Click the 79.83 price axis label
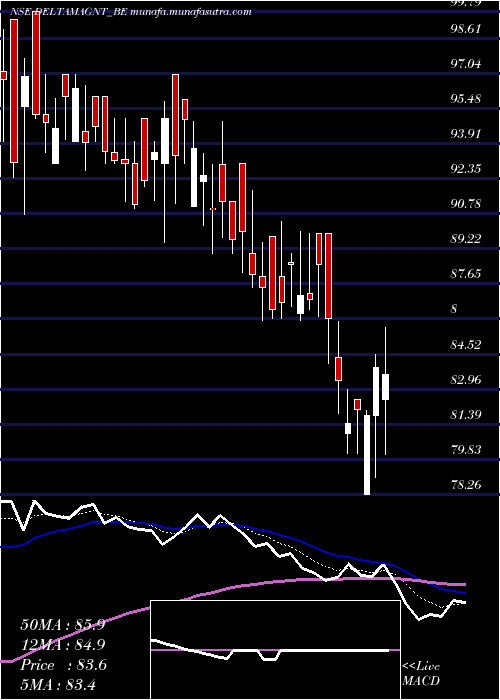Image resolution: width=500 pixels, height=700 pixels. [x=466, y=450]
